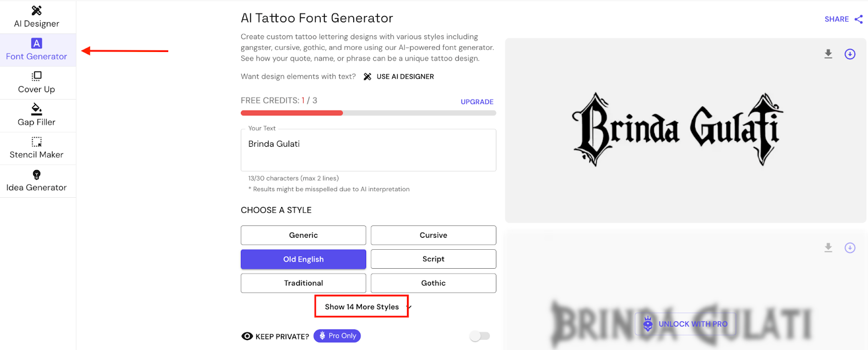Open the AI Designer tool
This screenshot has height=350, width=868.
coord(38,17)
